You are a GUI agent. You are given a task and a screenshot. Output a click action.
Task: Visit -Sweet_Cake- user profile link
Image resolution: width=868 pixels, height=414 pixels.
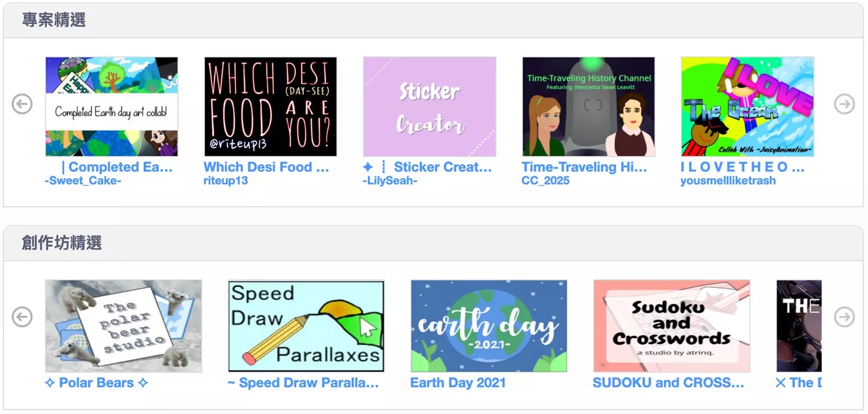[83, 181]
